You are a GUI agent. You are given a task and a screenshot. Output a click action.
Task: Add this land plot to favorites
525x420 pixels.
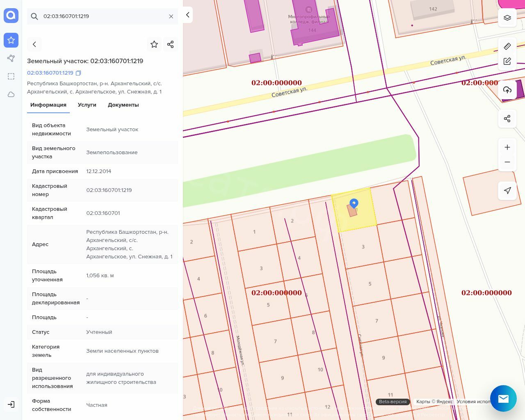(x=154, y=44)
